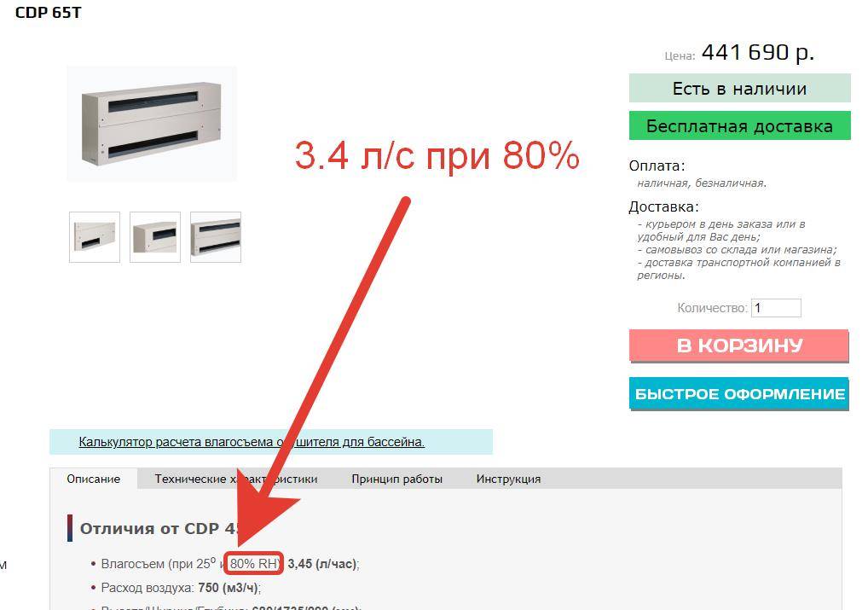Image resolution: width=868 pixels, height=610 pixels.
Task: Select the second product thumbnail
Action: tap(155, 237)
